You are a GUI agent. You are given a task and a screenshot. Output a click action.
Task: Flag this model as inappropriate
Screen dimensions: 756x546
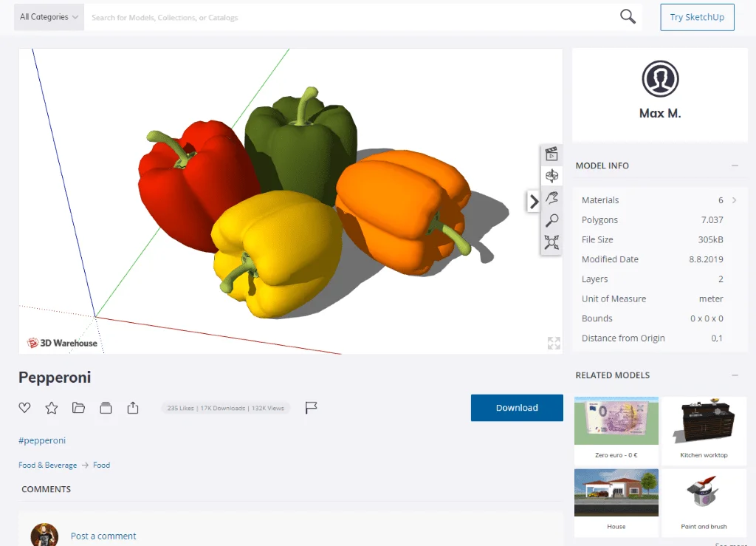click(x=312, y=408)
